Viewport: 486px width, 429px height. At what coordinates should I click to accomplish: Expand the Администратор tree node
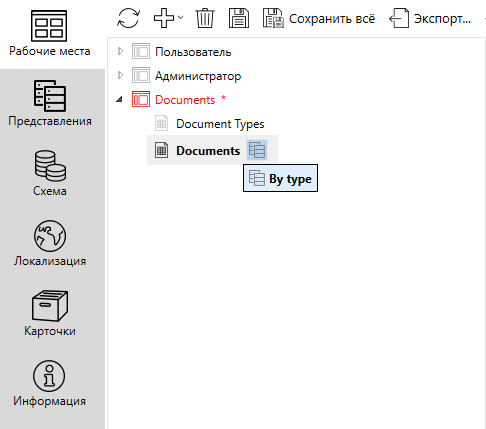click(x=121, y=76)
